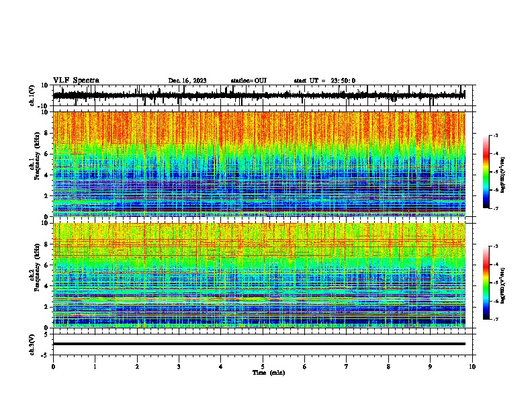
Task: Click time axis tick label "3"
Action: (179, 367)
